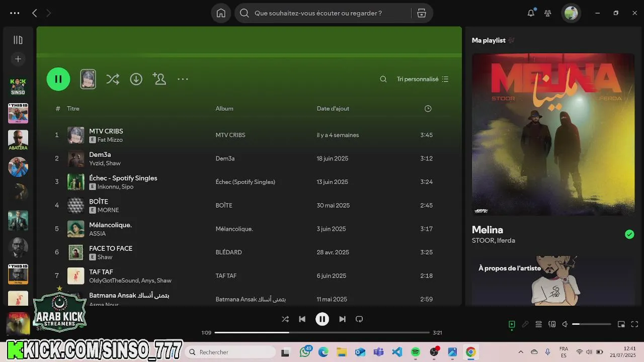Pause the playlist with green button
The image size is (644, 362).
coord(58,79)
